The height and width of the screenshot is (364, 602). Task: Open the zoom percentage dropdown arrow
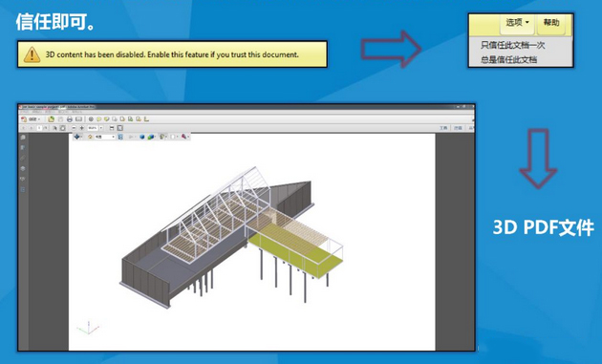(101, 128)
